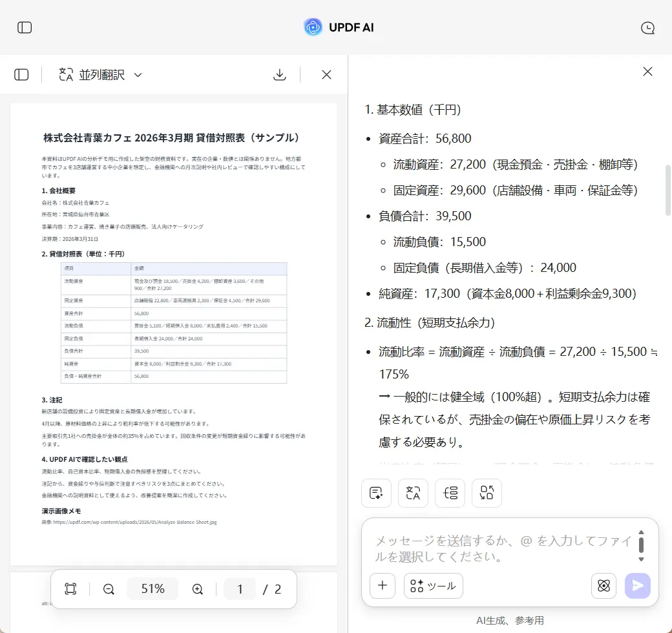The image size is (672, 633).
Task: Click the translate quick action icon
Action: (413, 493)
